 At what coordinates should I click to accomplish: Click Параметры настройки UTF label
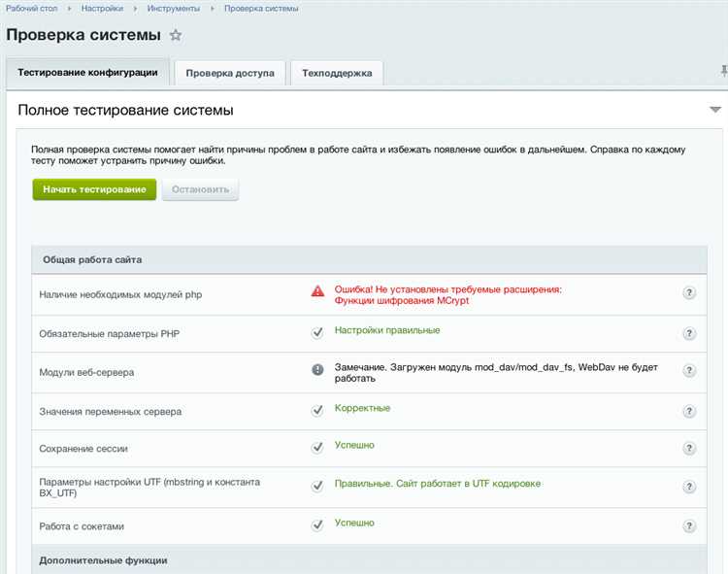click(x=149, y=488)
